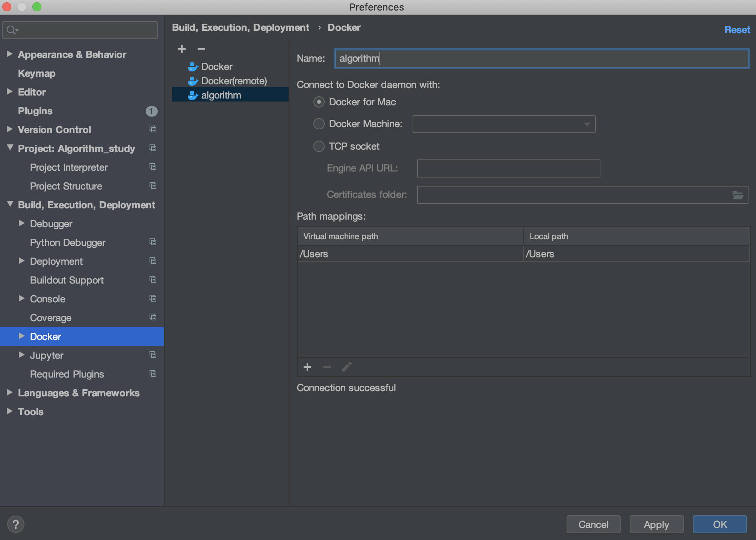Viewport: 756px width, 540px height.
Task: Click the whale icon next to Docker(remote)
Action: click(193, 81)
